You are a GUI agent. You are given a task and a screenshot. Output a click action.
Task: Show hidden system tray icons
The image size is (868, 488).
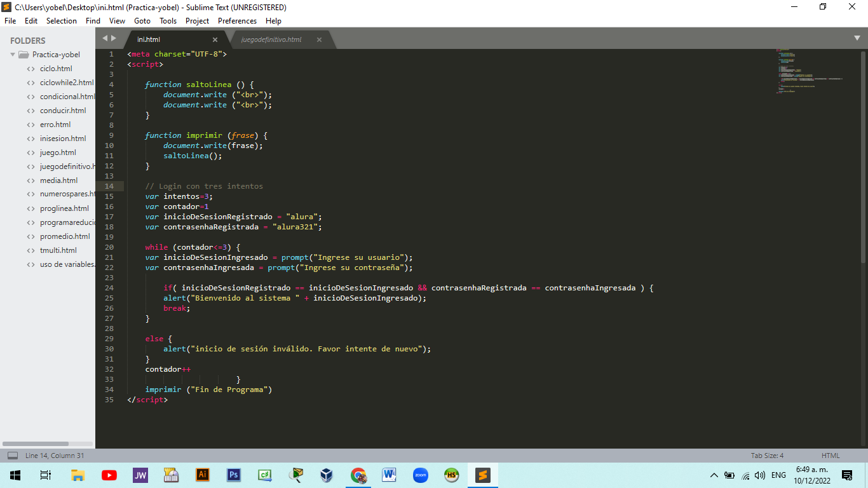click(x=714, y=475)
